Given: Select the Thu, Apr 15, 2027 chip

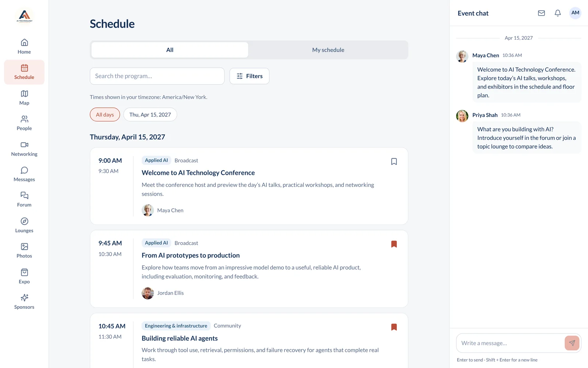Looking at the screenshot, I should pyautogui.click(x=150, y=114).
